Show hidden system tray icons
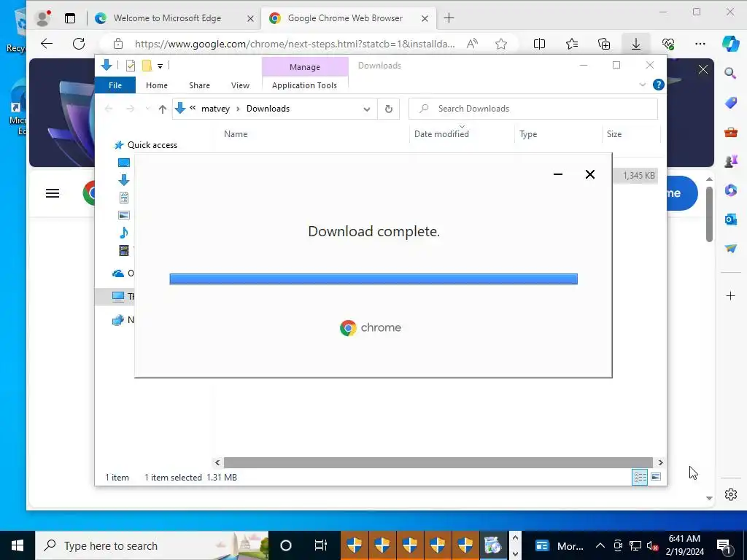This screenshot has width=747, height=560. [600, 545]
